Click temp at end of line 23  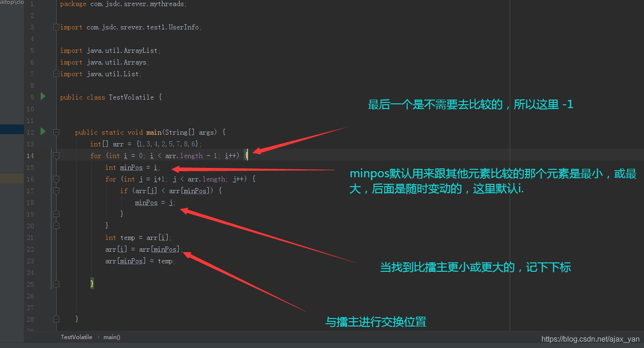pyautogui.click(x=165, y=261)
